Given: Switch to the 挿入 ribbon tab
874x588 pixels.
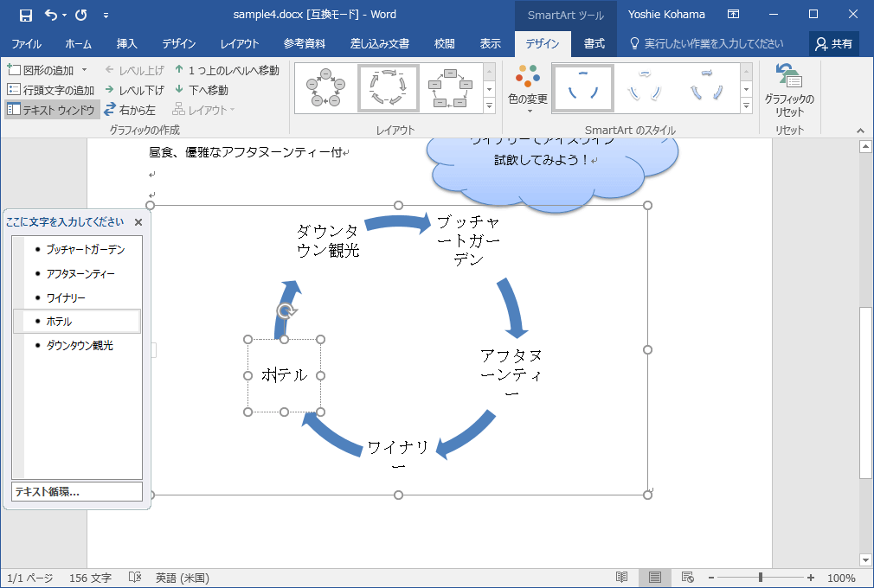Looking at the screenshot, I should pyautogui.click(x=126, y=43).
